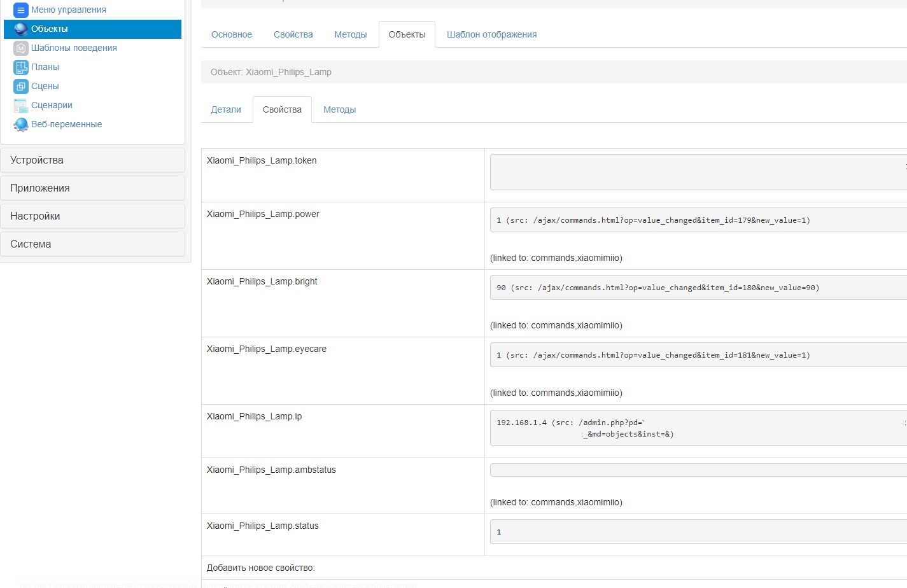This screenshot has width=907, height=588.
Task: Expand the Приложения section
Action: pos(93,188)
